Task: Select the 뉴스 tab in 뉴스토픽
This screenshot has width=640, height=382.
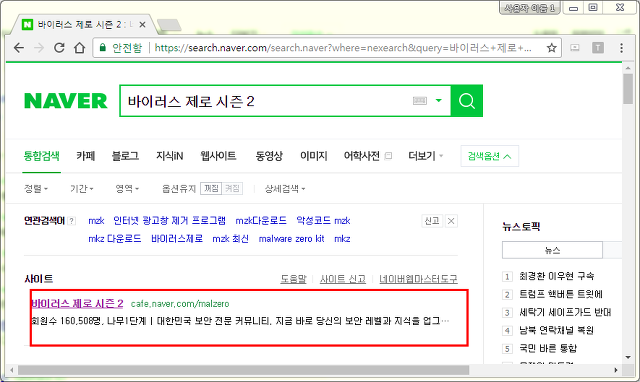Action: pyautogui.click(x=552, y=250)
